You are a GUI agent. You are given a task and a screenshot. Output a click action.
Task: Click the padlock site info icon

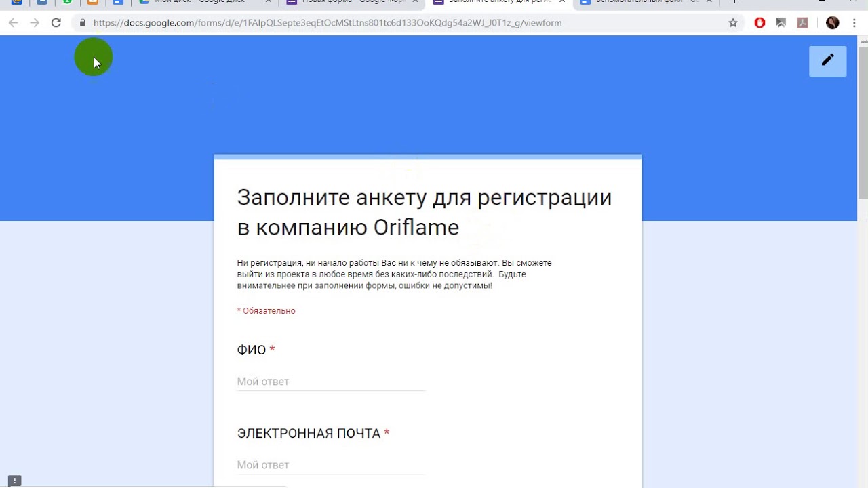[x=83, y=23]
